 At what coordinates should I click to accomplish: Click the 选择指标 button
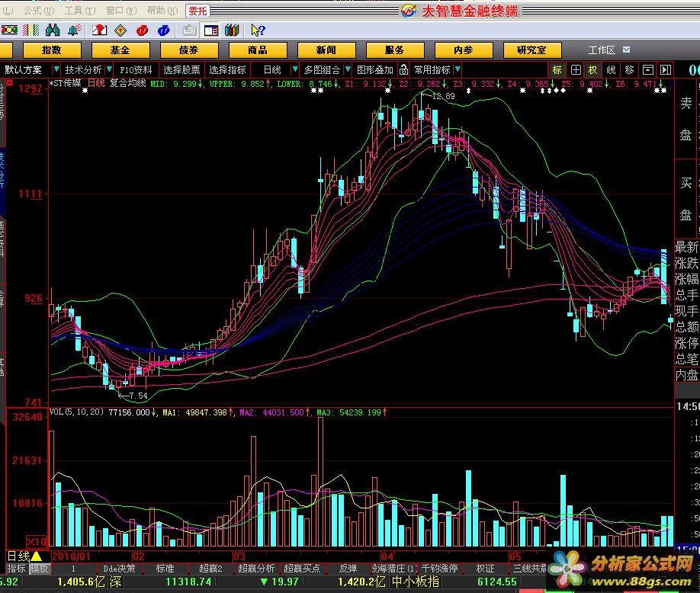pos(228,69)
